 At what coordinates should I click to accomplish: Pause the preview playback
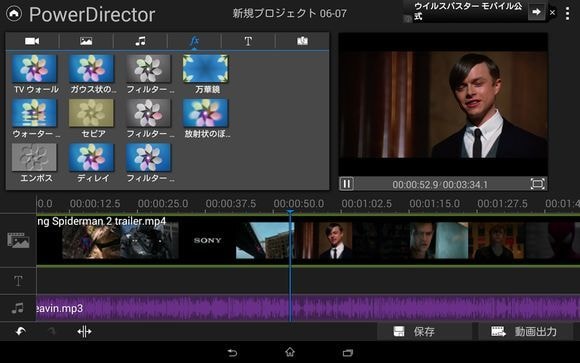[x=347, y=184]
